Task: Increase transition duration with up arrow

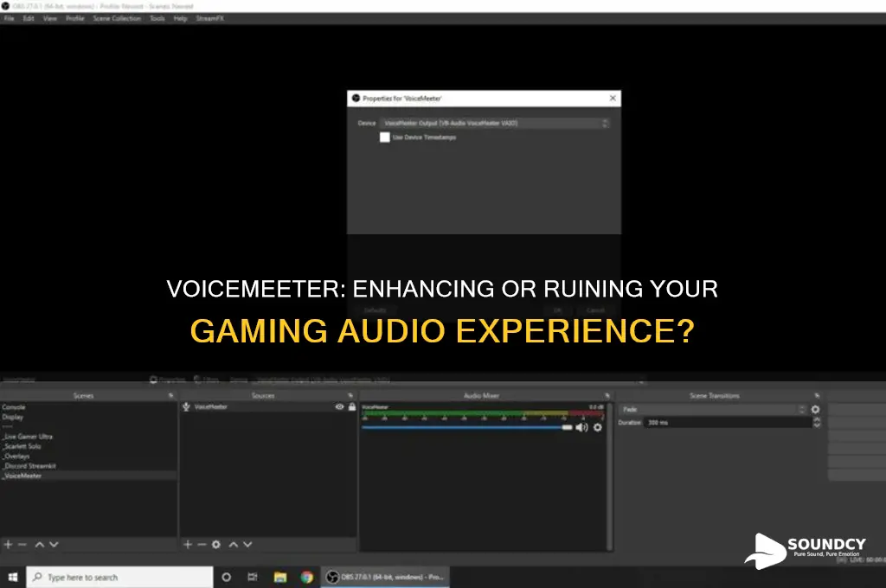Action: (x=817, y=419)
